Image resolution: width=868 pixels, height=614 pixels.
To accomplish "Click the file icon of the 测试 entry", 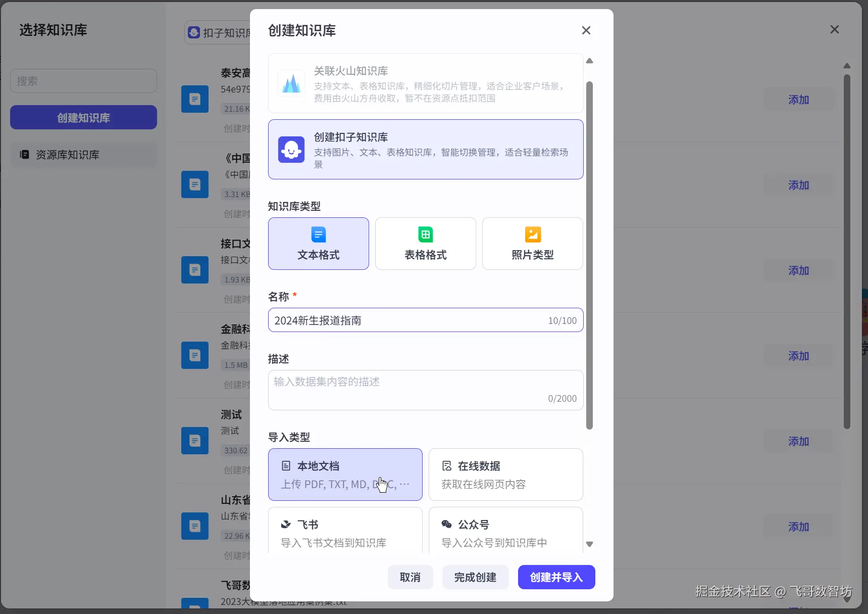I will point(195,441).
